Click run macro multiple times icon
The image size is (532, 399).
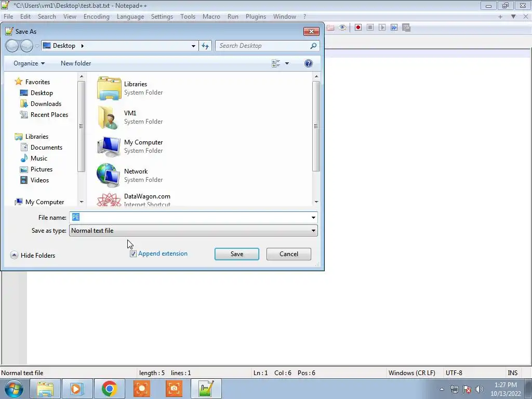[x=394, y=28]
